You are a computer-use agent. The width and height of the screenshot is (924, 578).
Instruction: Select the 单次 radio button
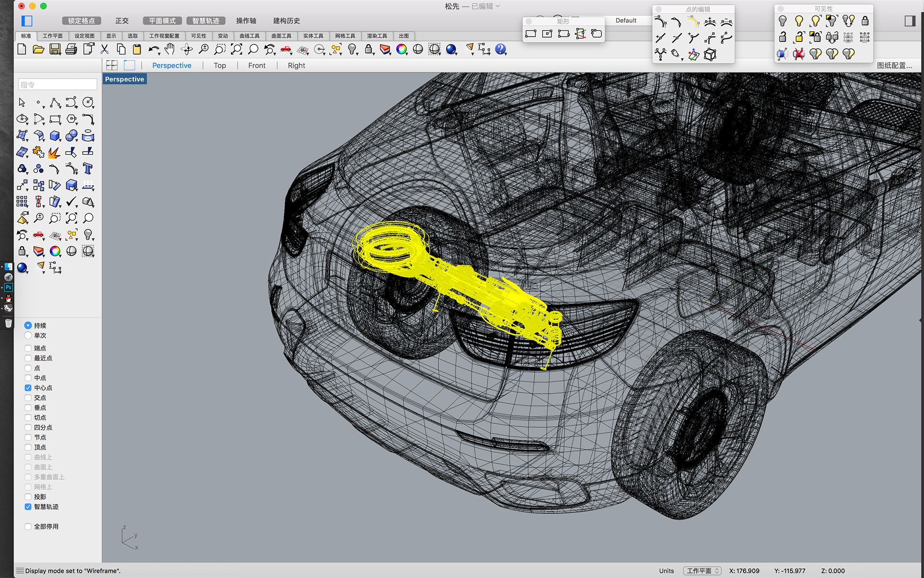click(28, 335)
